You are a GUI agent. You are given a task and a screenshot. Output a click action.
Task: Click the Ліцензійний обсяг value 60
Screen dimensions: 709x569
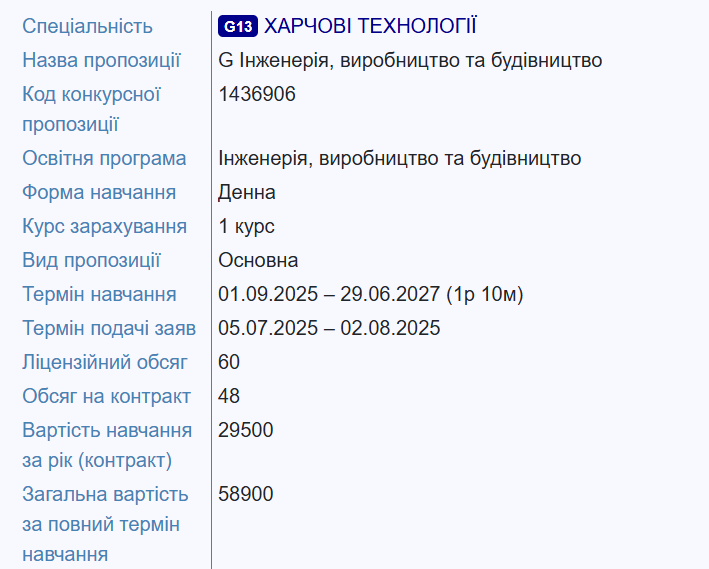pos(229,362)
